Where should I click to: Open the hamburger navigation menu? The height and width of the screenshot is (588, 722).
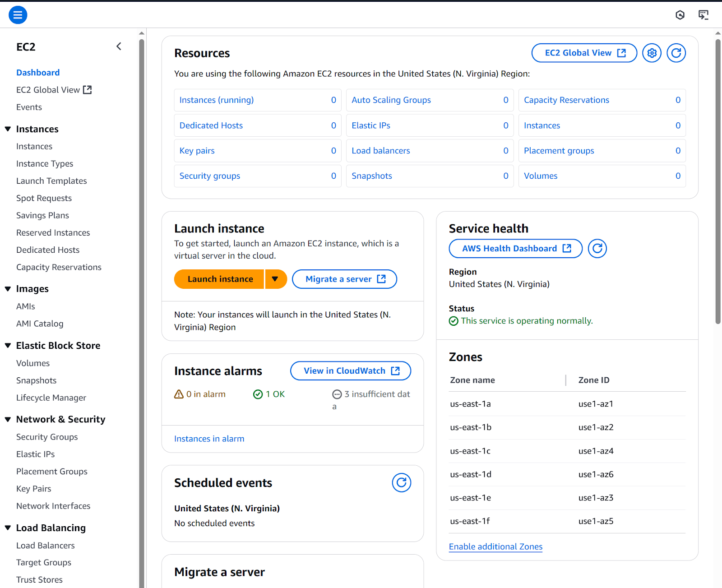(x=18, y=14)
